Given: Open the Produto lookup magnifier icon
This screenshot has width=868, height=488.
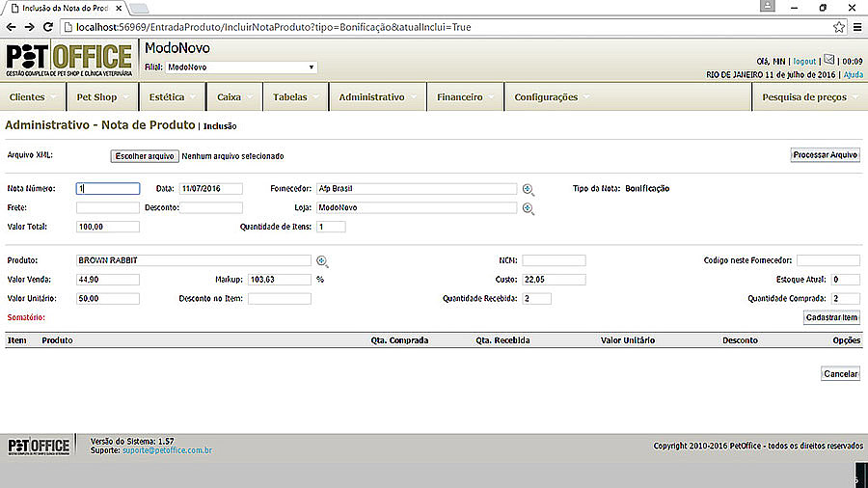Looking at the screenshot, I should coord(322,261).
